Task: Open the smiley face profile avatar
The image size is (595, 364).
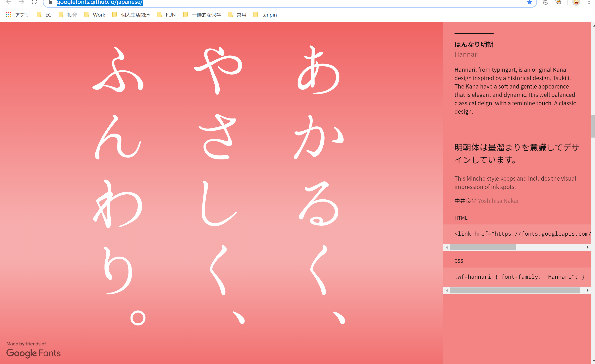Action: (576, 2)
